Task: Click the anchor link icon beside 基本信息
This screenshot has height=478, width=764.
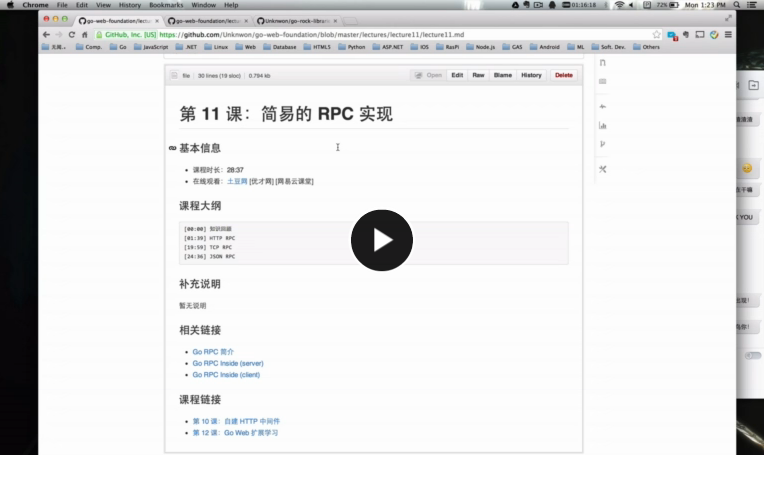Action: (172, 148)
